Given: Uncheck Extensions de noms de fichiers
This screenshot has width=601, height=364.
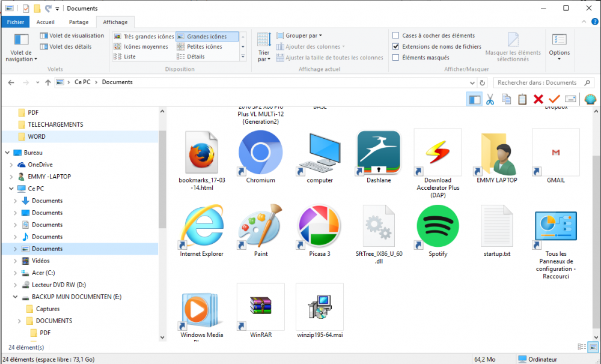Looking at the screenshot, I should tap(395, 46).
